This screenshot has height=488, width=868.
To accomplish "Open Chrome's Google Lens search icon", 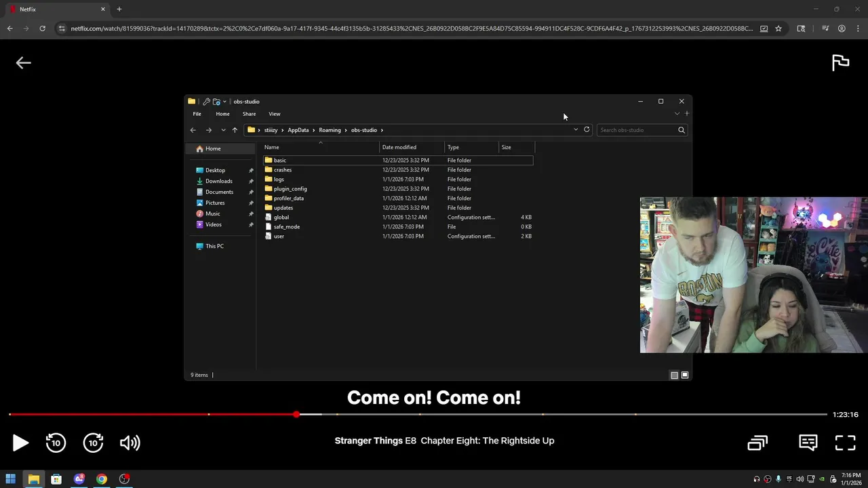I will click(x=801, y=28).
